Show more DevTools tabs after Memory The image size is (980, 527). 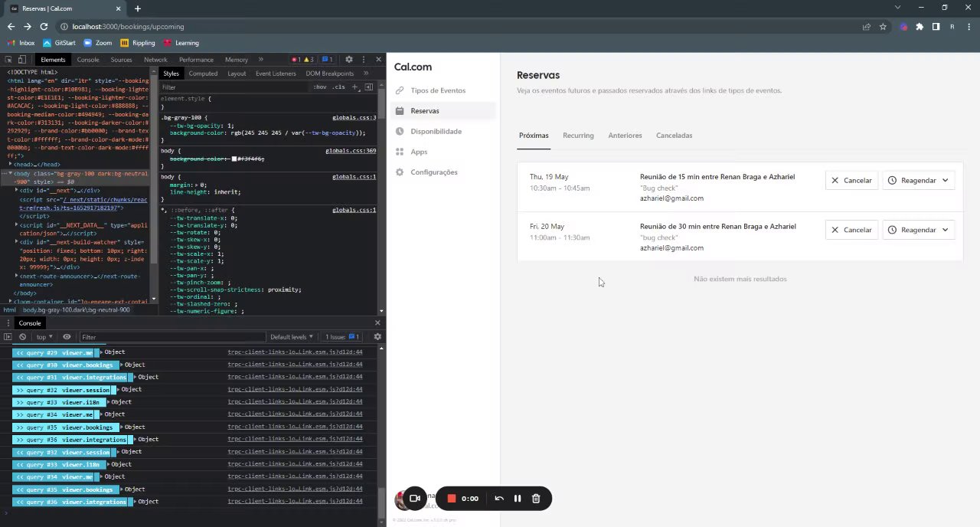[260, 59]
